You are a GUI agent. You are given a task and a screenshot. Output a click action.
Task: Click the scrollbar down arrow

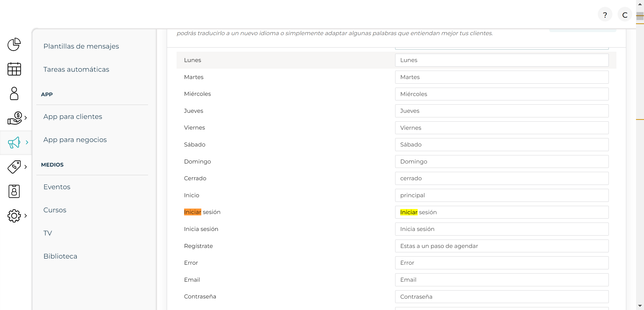point(640,306)
